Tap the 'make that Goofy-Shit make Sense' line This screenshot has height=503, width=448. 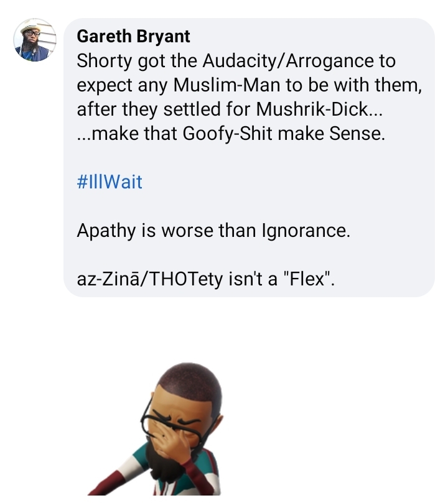pyautogui.click(x=231, y=133)
